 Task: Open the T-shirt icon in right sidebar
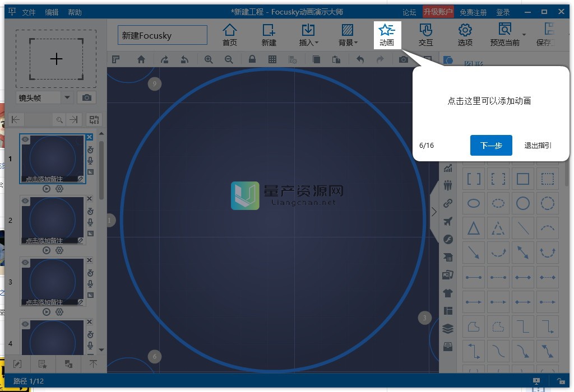tap(448, 293)
